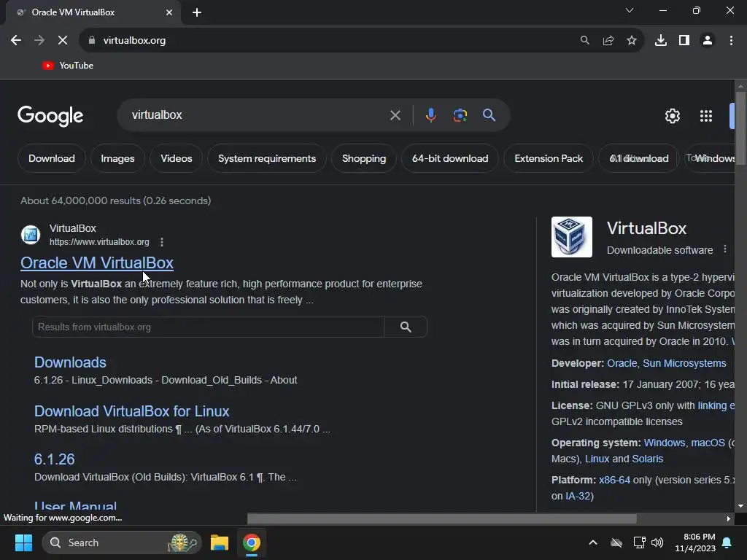The width and height of the screenshot is (747, 560).
Task: Open the notifications bell icon
Action: click(727, 542)
